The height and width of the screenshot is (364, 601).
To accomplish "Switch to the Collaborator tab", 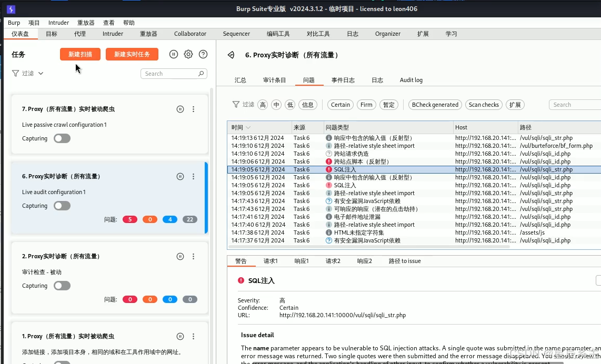I will 190,34.
